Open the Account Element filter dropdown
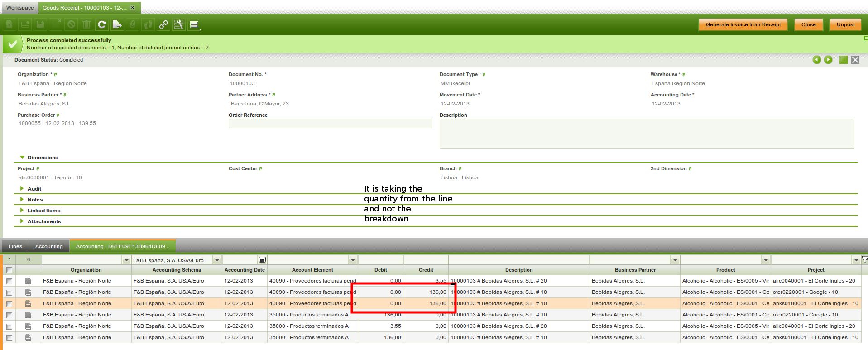Viewport: 868px width, 350px height. click(353, 260)
